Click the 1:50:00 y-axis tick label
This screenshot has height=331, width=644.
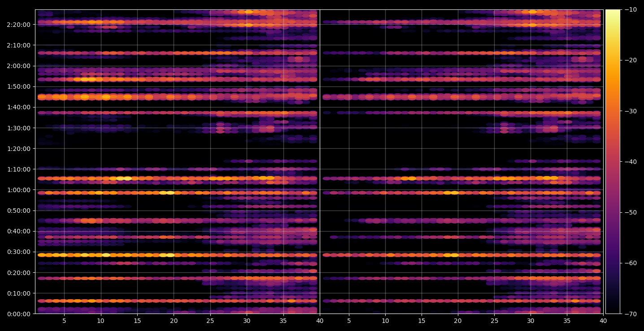tap(18, 86)
